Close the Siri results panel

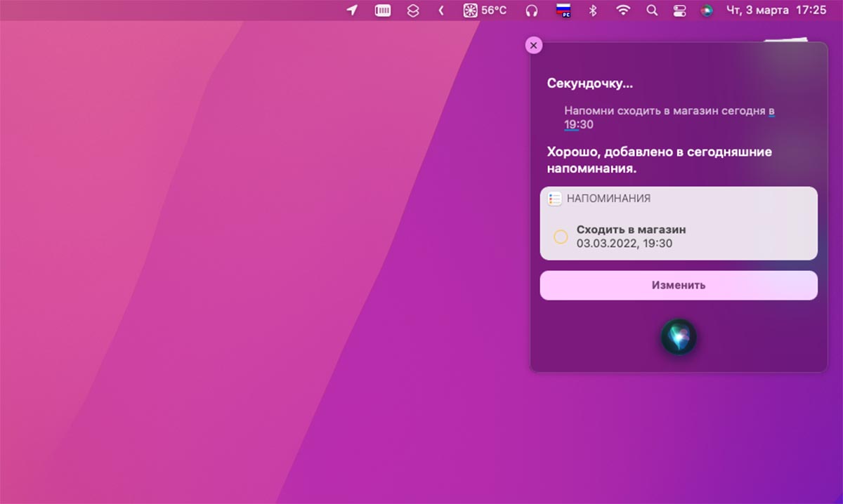[534, 45]
